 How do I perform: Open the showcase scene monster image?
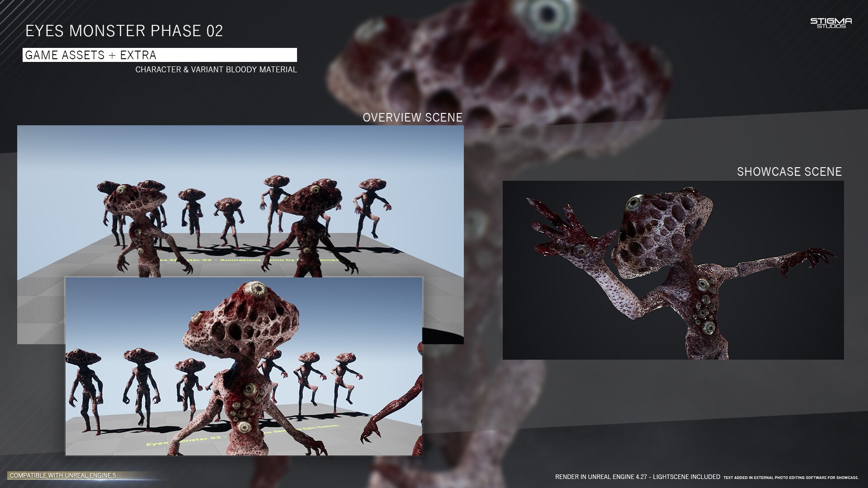click(673, 270)
